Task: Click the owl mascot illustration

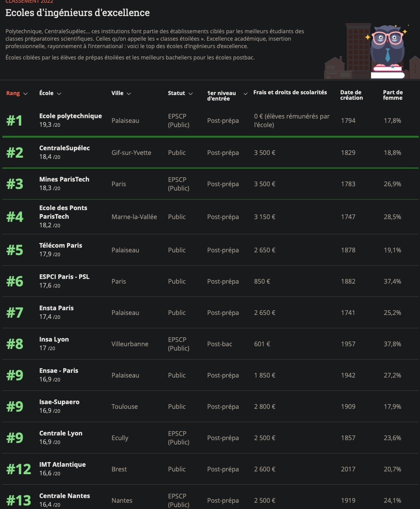Action: (x=388, y=49)
